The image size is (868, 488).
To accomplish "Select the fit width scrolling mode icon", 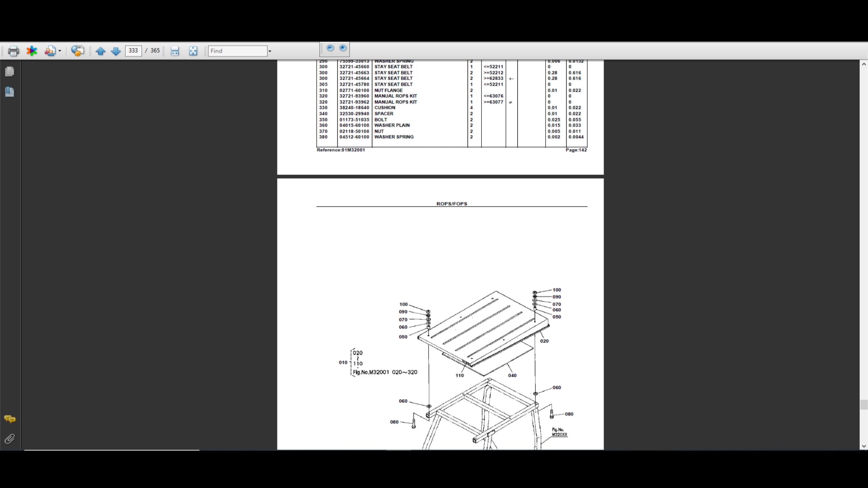I will click(x=175, y=51).
